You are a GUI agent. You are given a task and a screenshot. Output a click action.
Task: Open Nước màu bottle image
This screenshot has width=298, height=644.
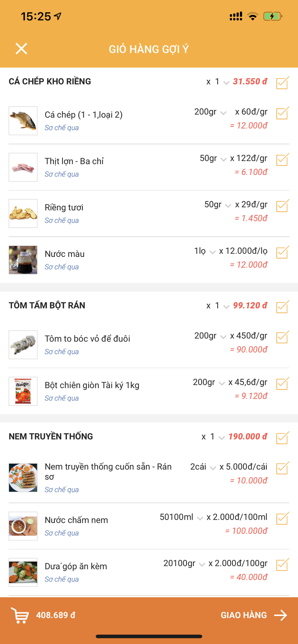[x=23, y=260]
